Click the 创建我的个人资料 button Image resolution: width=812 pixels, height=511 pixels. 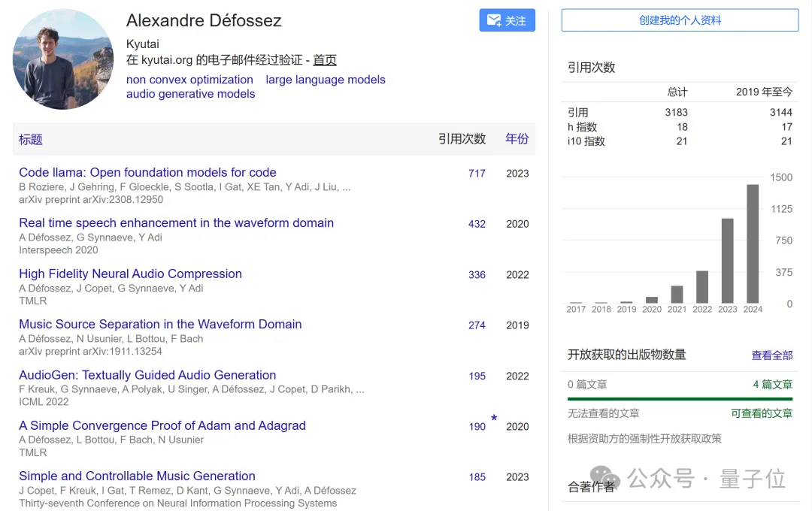click(x=680, y=20)
